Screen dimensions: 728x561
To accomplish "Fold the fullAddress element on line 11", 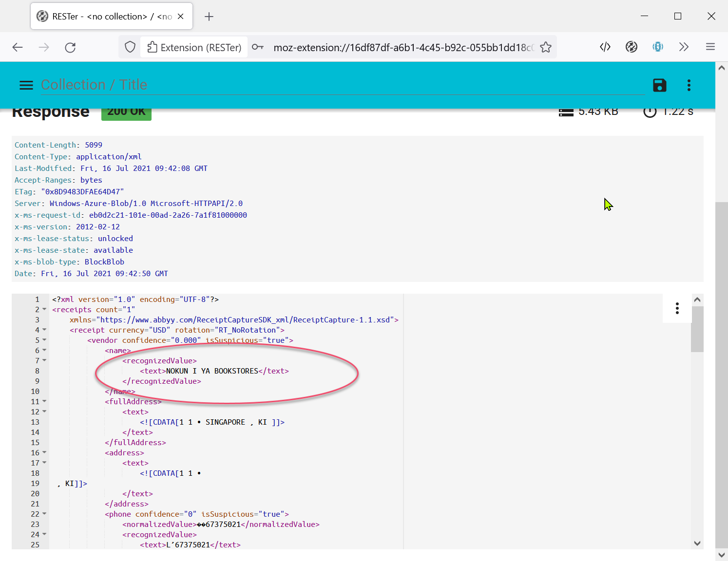I will point(44,402).
